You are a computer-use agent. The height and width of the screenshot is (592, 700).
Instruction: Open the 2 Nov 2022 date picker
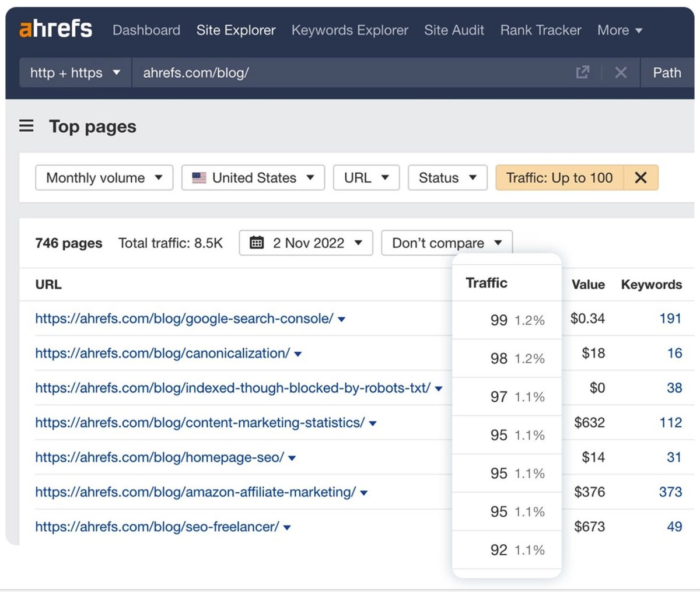(306, 243)
